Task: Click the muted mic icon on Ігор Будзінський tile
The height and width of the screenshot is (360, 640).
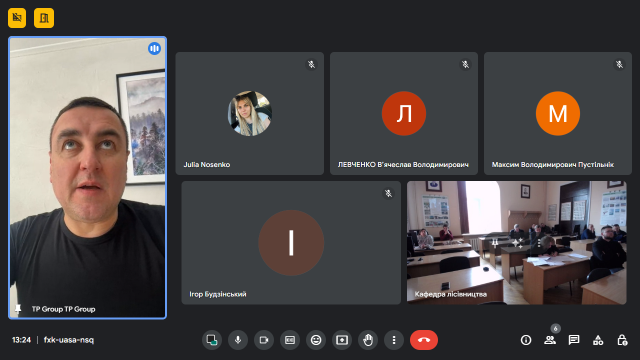Action: pyautogui.click(x=389, y=193)
